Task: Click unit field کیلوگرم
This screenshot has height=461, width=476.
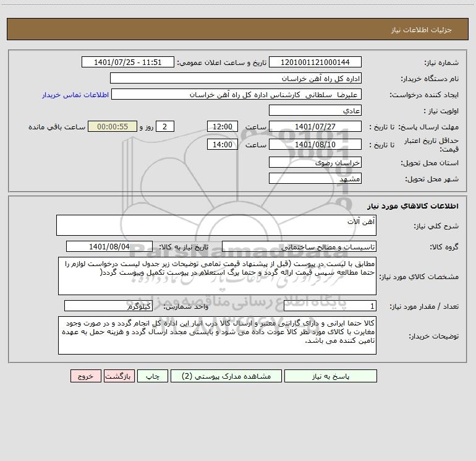Action: [x=108, y=306]
